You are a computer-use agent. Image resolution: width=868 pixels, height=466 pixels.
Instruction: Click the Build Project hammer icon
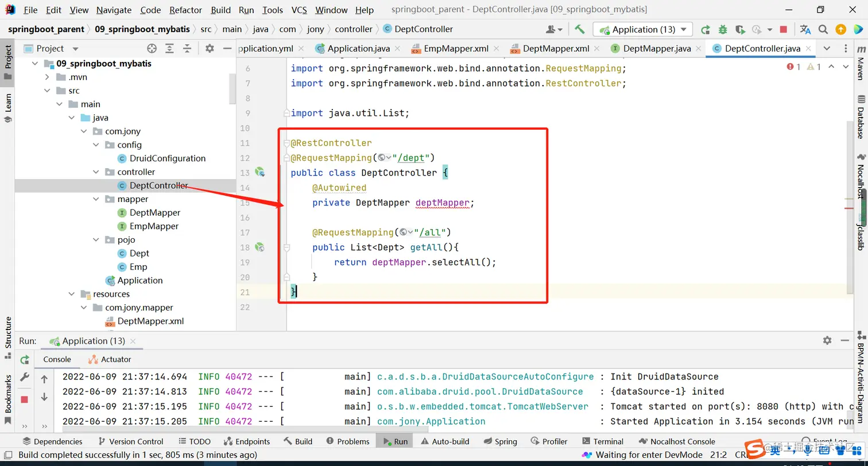point(580,29)
